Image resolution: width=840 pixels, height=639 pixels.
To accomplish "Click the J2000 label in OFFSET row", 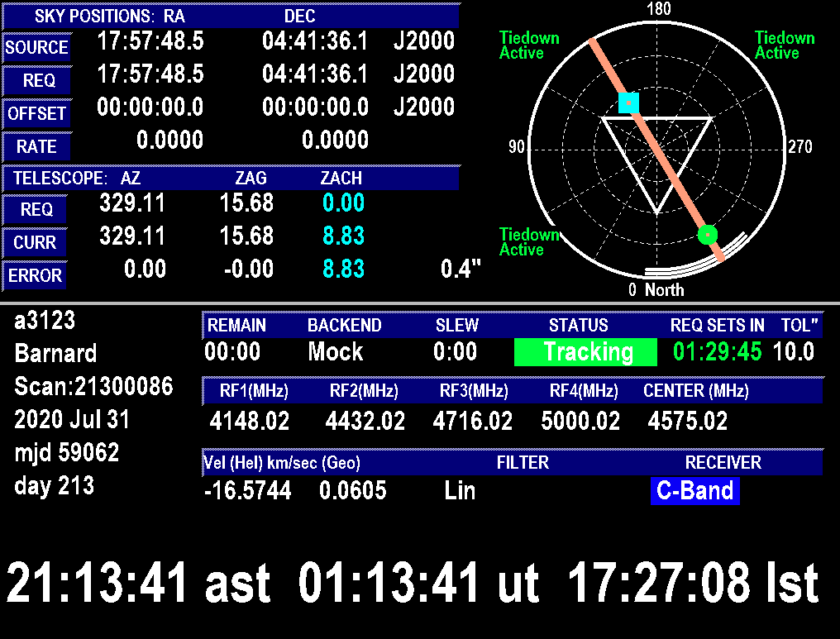I will tap(424, 107).
